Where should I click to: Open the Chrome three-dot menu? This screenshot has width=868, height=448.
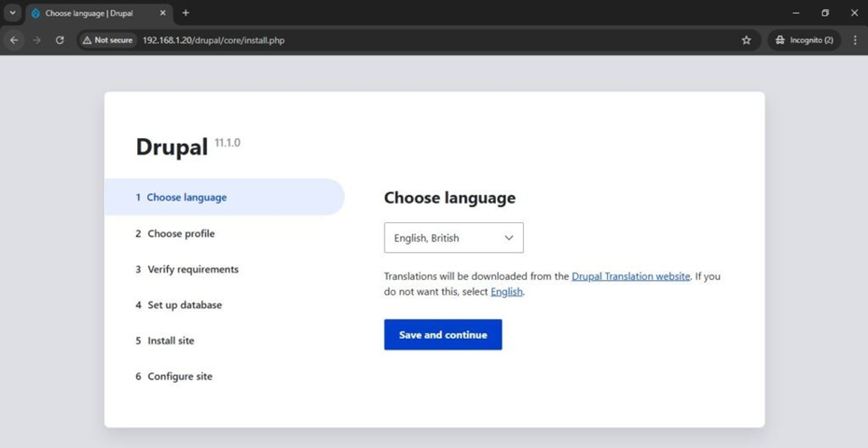(855, 40)
